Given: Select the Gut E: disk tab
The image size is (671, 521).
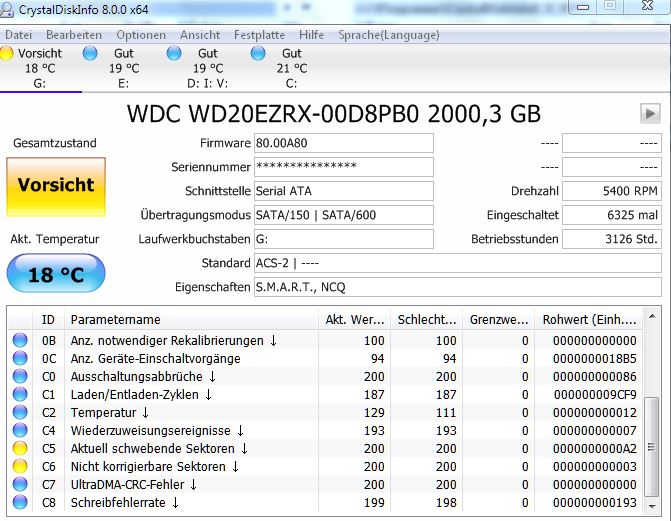Looking at the screenshot, I should [x=124, y=68].
